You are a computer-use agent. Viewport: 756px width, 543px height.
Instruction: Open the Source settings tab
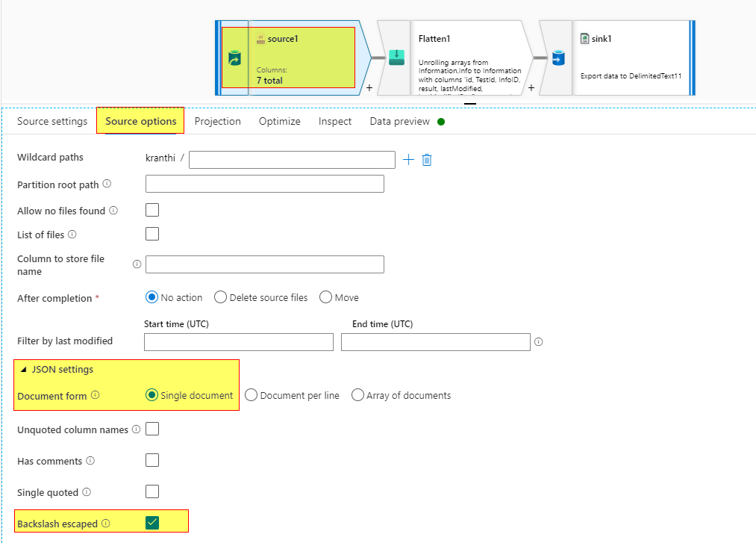pos(52,121)
